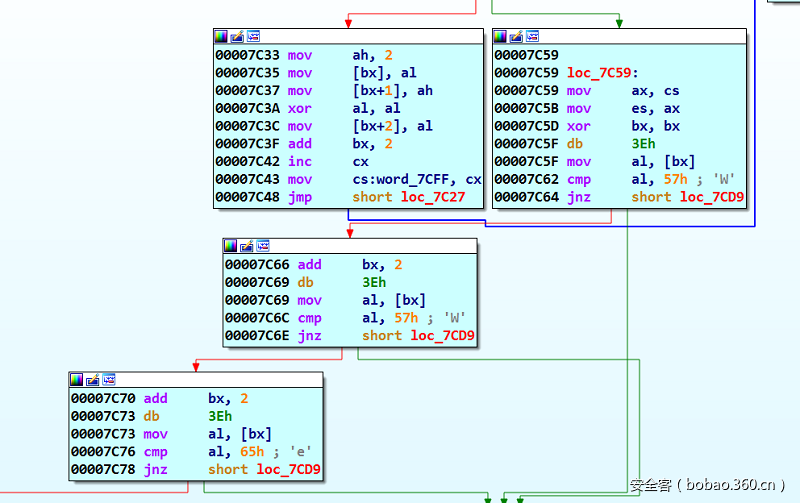800x503 pixels.
Task: Click the loc_7CD9 operand at address 00007C64
Action: coord(712,197)
